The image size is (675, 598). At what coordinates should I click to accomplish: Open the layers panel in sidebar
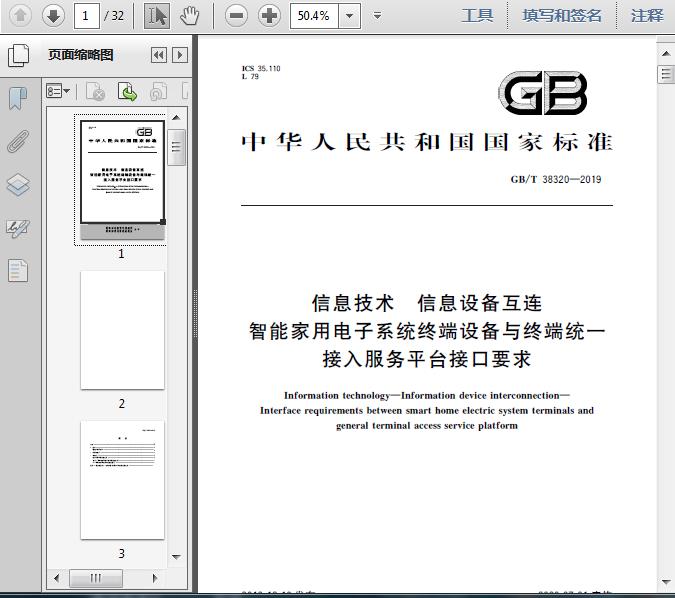pos(18,185)
